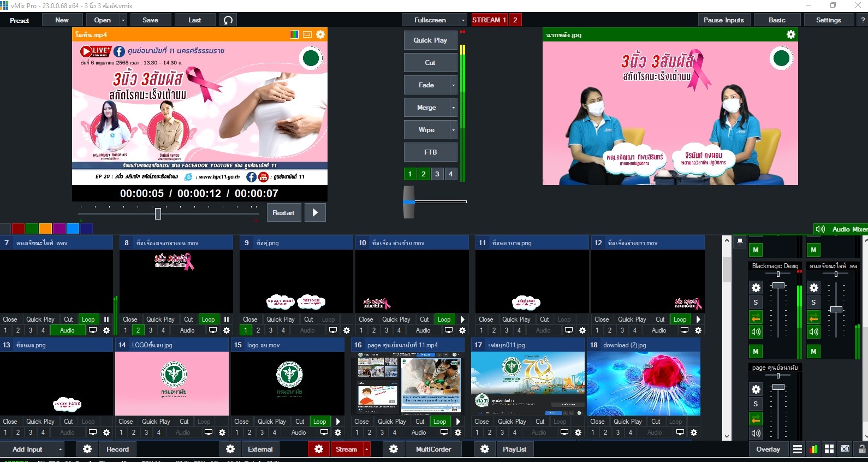Show the list view icon in bottom bar
The height and width of the screenshot is (462, 868).
click(x=798, y=449)
